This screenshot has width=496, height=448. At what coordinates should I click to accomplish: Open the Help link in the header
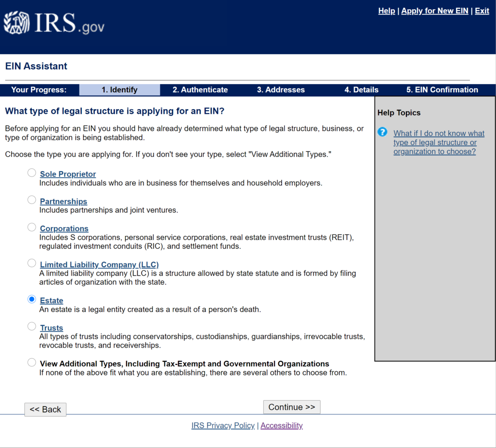pos(386,11)
